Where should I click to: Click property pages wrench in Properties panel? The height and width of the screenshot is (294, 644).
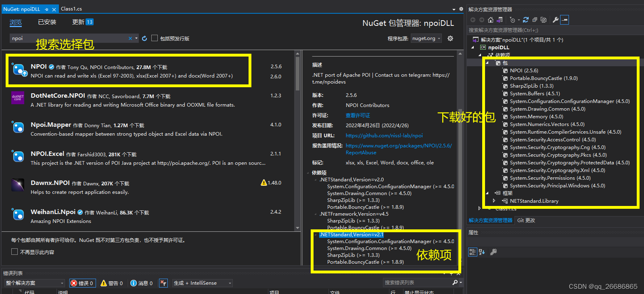click(x=493, y=252)
